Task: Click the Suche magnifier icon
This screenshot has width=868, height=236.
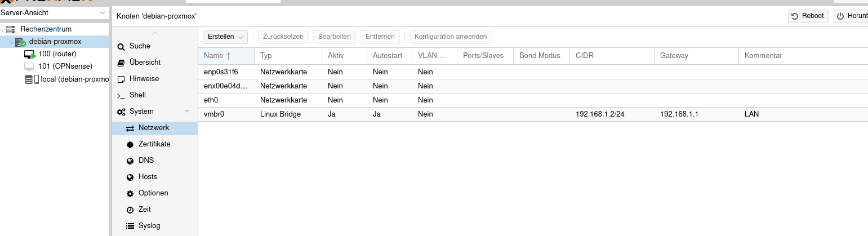Action: point(121,47)
